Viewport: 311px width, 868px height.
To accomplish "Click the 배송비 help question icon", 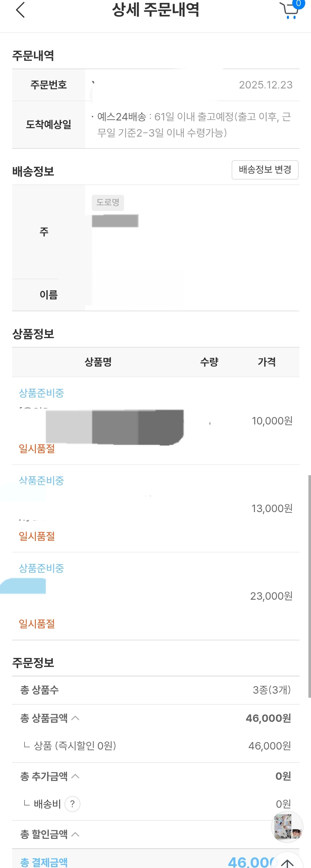I will pyautogui.click(x=72, y=804).
